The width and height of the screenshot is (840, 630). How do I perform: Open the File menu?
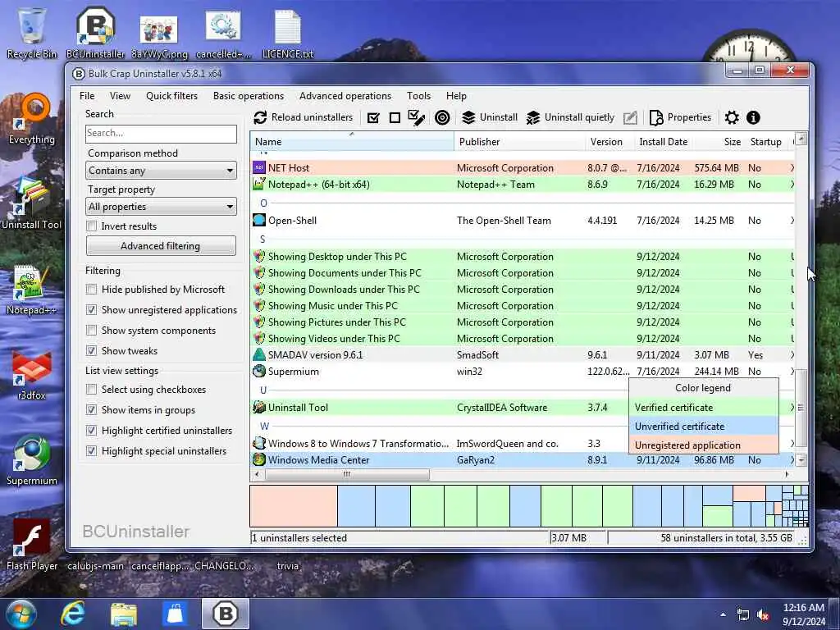click(87, 96)
